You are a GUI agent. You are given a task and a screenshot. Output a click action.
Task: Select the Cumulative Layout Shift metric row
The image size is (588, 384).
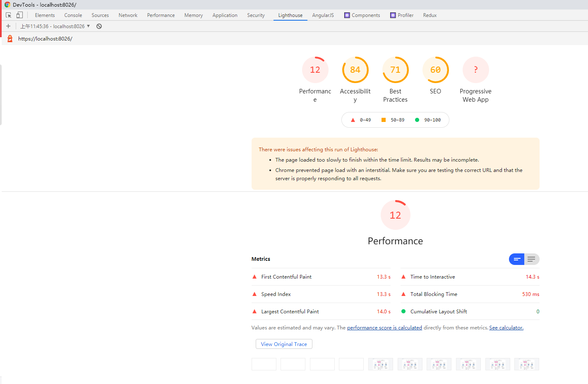point(470,312)
